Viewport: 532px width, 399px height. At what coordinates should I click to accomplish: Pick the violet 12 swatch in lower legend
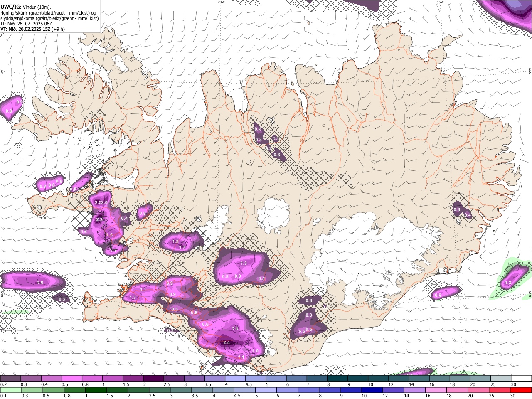[393, 390]
